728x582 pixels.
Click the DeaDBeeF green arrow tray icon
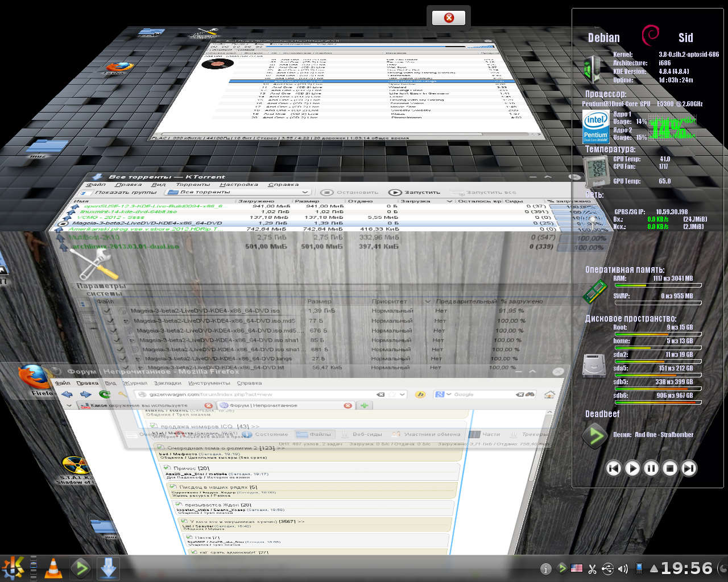tap(562, 568)
